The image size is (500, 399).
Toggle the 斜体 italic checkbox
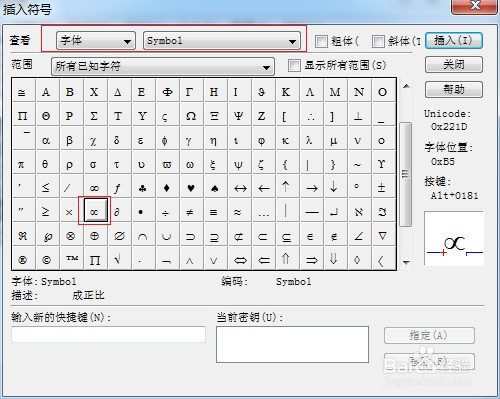378,41
